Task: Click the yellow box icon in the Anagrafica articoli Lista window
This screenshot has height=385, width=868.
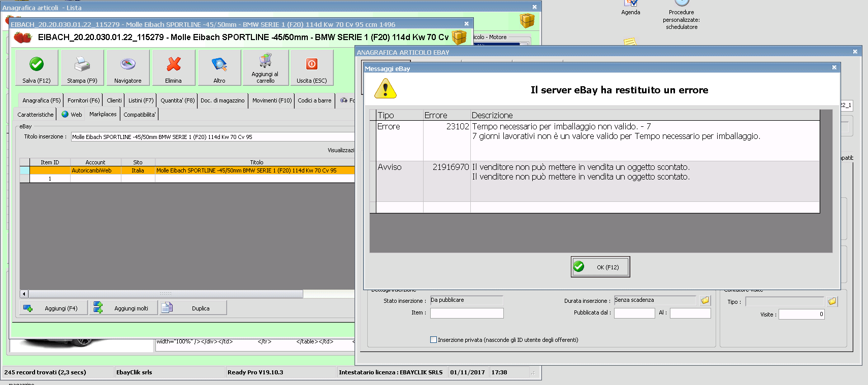Action: (527, 20)
